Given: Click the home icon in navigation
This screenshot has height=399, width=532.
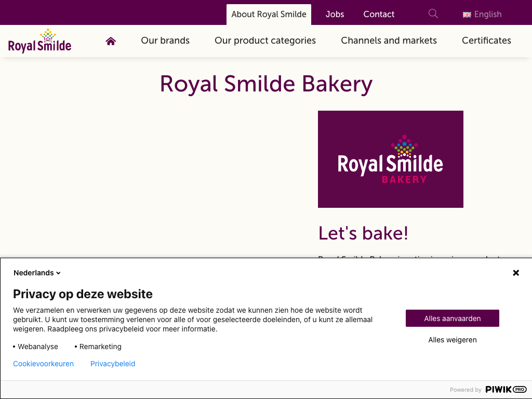Looking at the screenshot, I should click(111, 41).
